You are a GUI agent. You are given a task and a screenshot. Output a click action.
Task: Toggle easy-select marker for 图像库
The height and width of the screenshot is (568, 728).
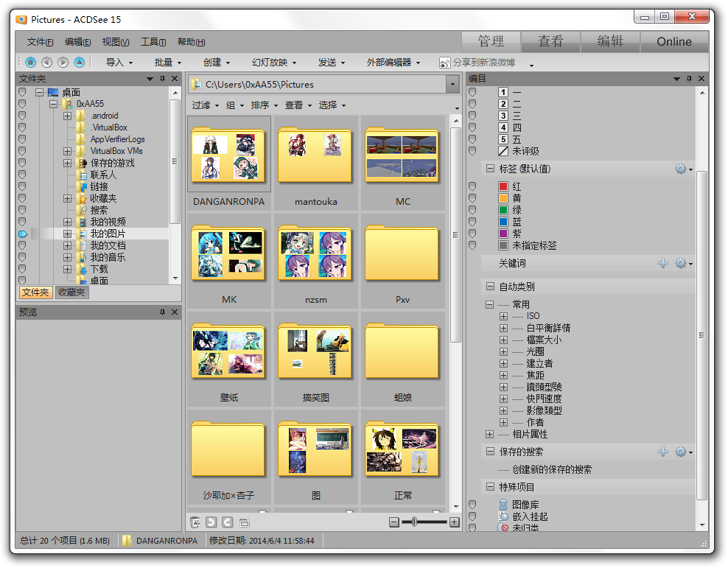click(472, 505)
